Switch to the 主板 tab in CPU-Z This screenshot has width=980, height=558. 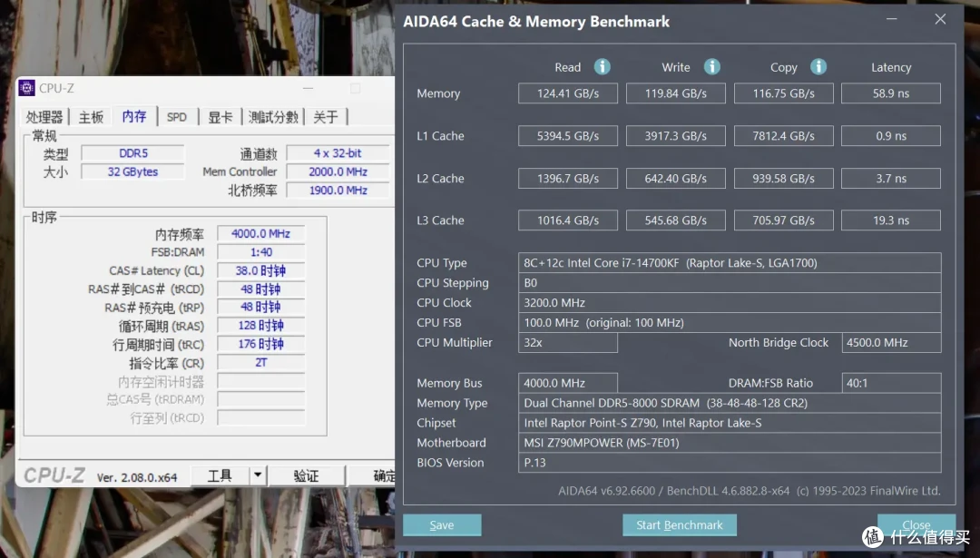coord(91,117)
